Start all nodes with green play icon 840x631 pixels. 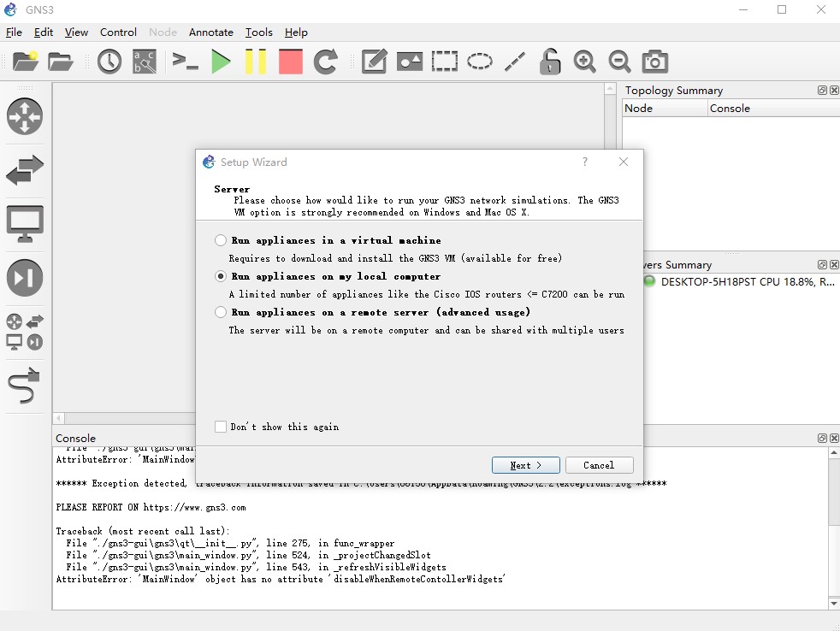click(221, 62)
